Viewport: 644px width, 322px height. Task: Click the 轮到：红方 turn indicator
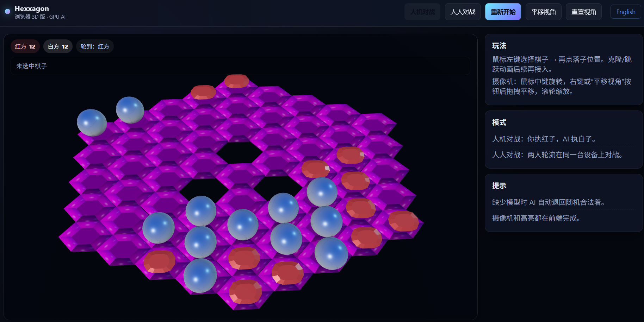point(95,46)
